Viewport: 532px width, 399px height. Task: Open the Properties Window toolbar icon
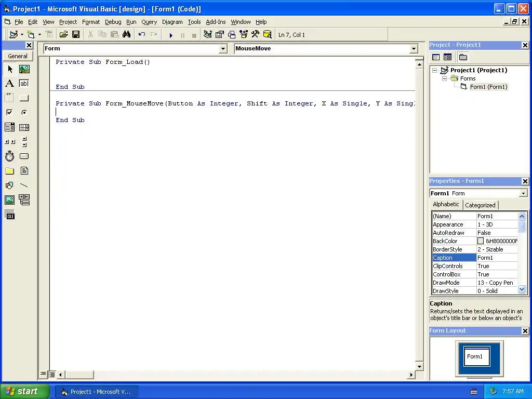[x=220, y=35]
